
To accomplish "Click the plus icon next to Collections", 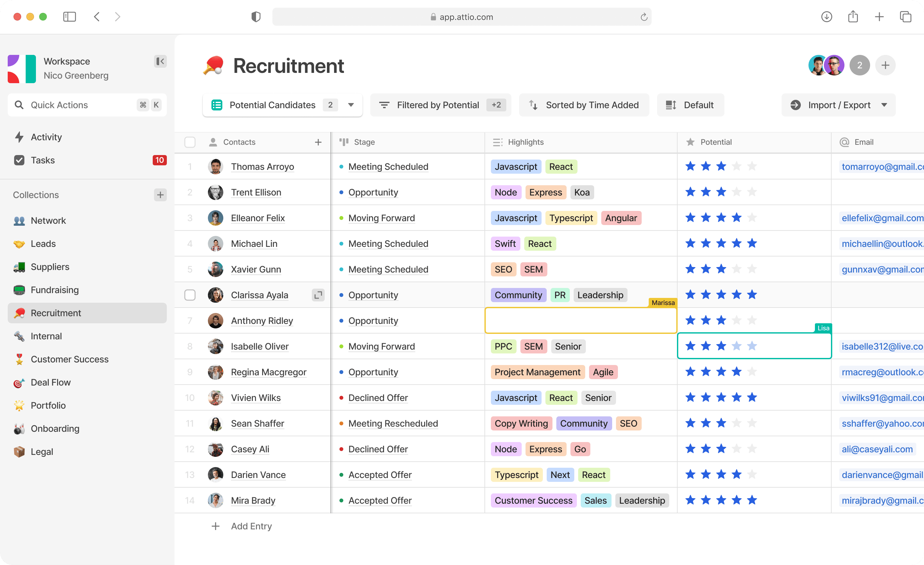I will [x=160, y=195].
